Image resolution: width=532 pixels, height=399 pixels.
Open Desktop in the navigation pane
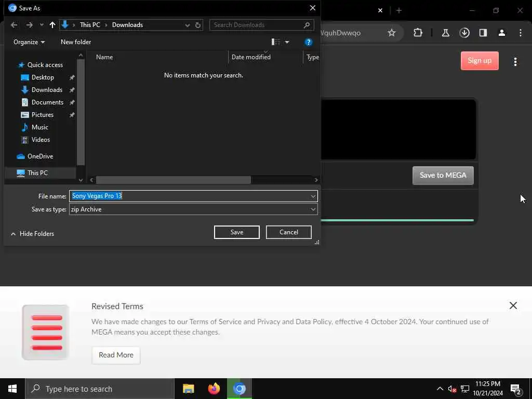pyautogui.click(x=43, y=77)
